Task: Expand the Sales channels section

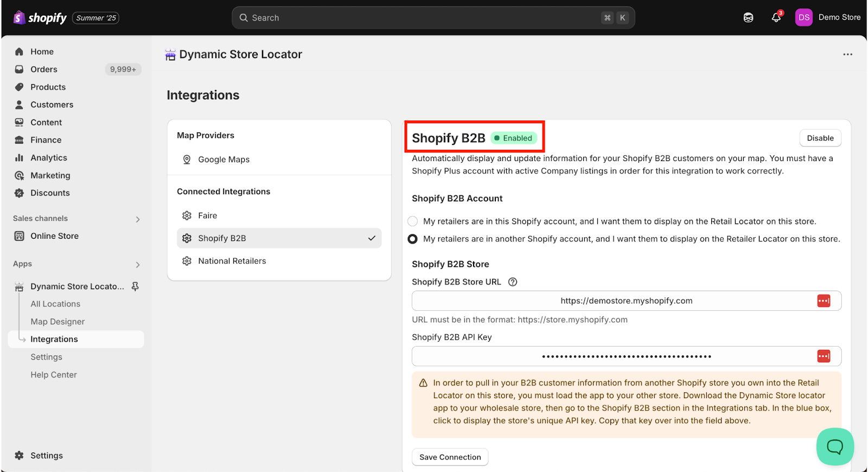Action: point(138,219)
